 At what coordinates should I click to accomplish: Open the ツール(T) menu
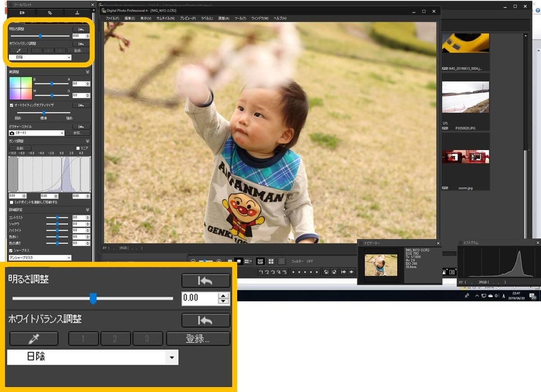pos(240,18)
